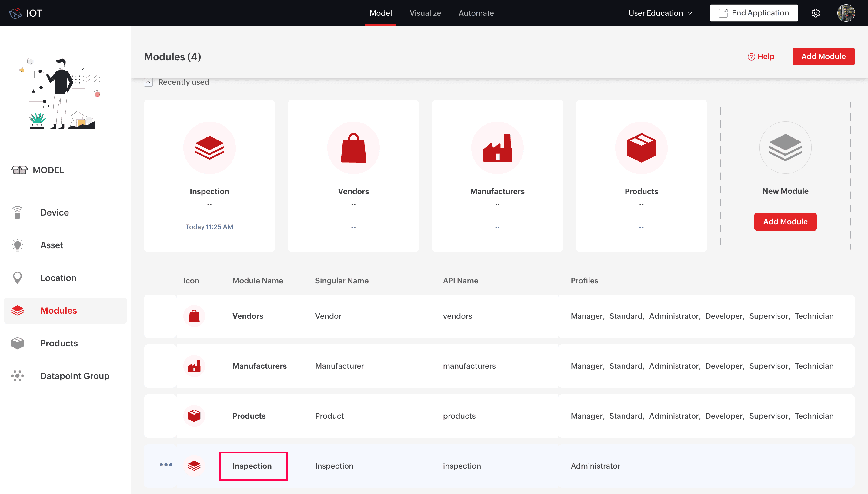Select Datapoint Group in the sidebar
Image resolution: width=868 pixels, height=494 pixels.
tap(75, 376)
